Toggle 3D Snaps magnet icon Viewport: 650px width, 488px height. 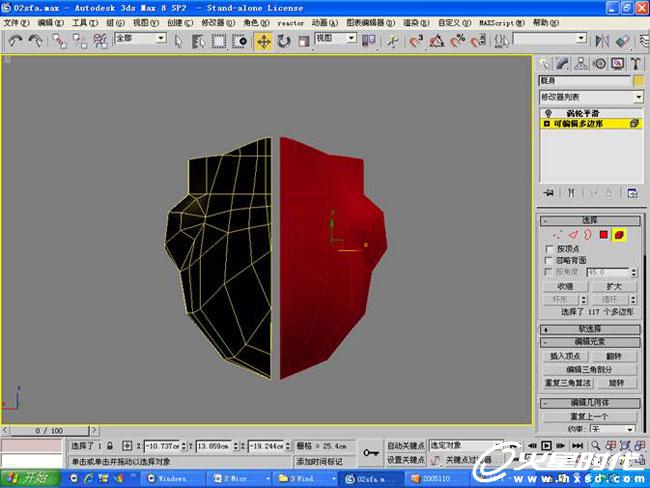pos(415,41)
